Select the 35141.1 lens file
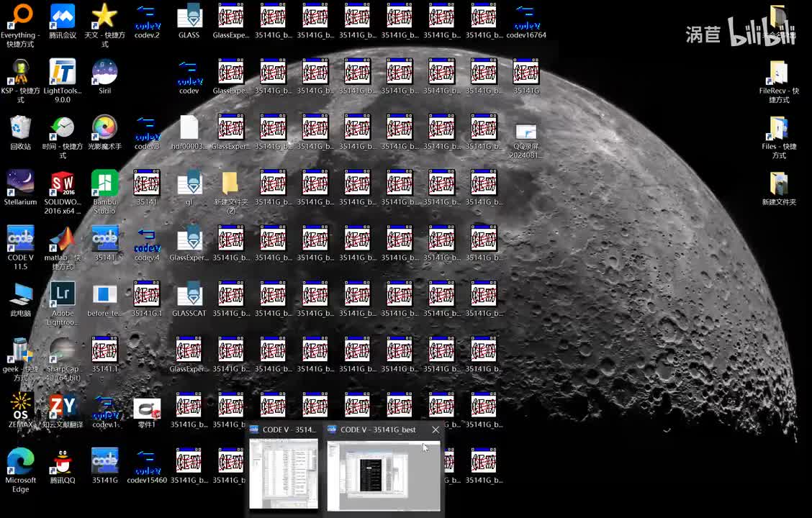This screenshot has height=518, width=812. 104,355
